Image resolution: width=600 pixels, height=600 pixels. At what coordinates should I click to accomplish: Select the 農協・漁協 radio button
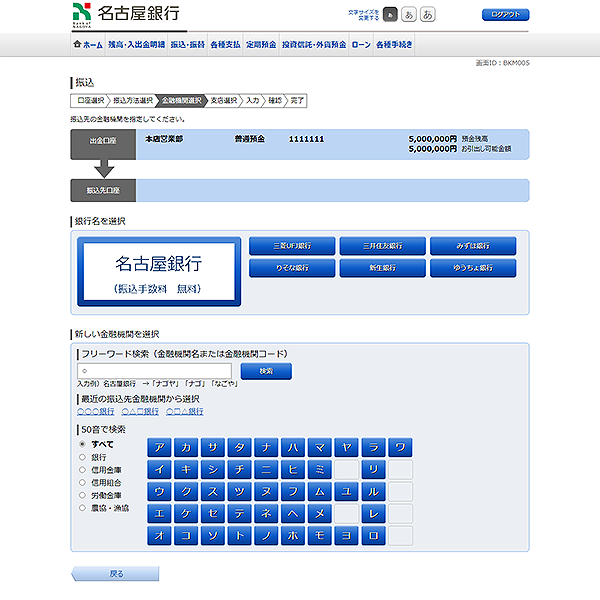pyautogui.click(x=82, y=508)
